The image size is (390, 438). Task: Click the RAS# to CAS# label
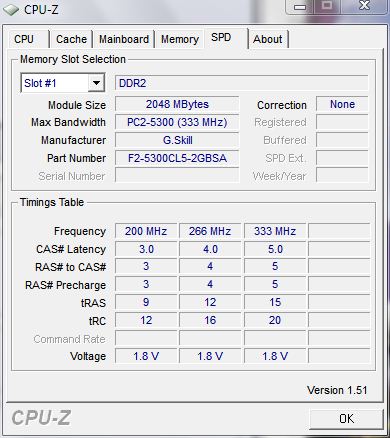71,267
